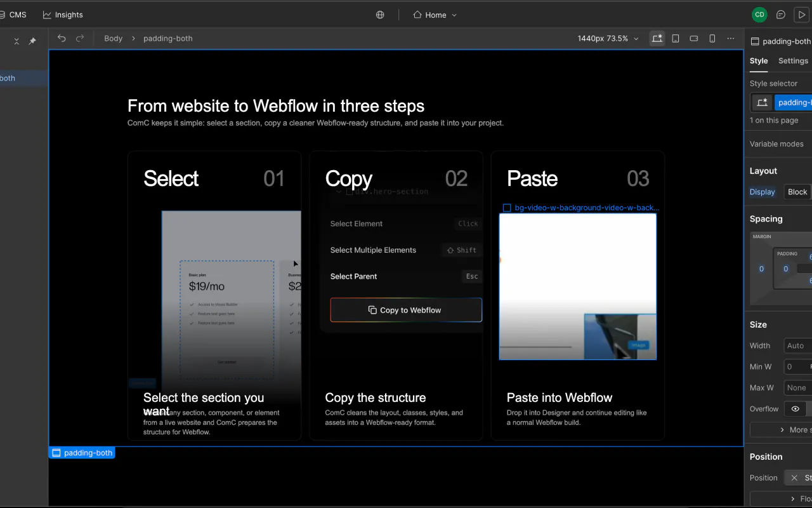Click the Spacing section heading
812x508 pixels.
point(766,218)
